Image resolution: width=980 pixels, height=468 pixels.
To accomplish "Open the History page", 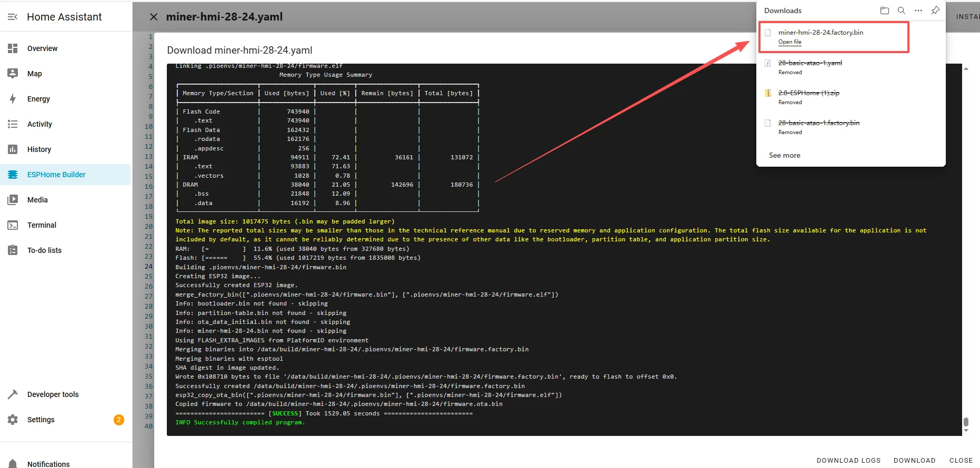I will [39, 149].
